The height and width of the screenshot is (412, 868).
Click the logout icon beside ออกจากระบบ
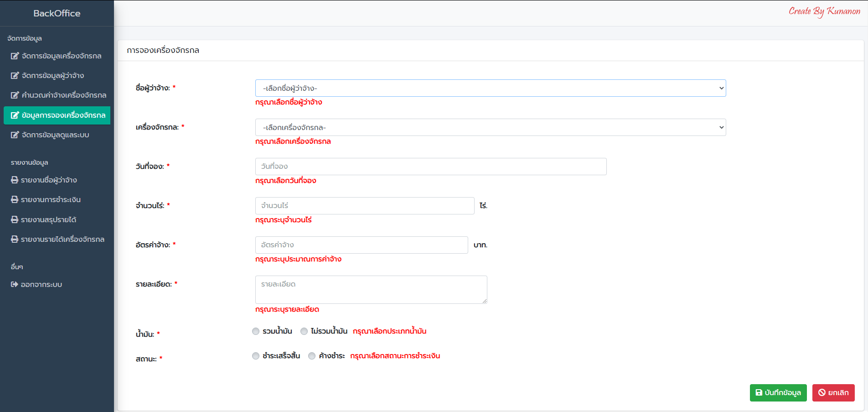(15, 285)
